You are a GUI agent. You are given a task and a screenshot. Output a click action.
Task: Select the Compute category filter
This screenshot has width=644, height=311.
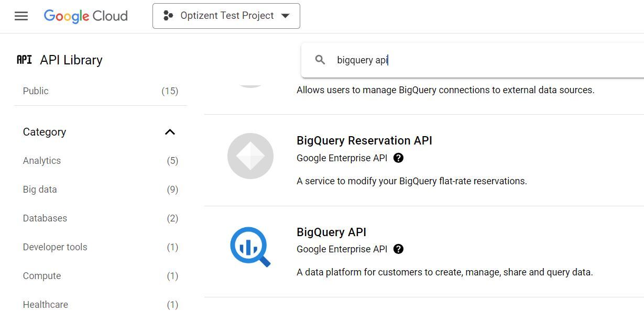tap(41, 276)
